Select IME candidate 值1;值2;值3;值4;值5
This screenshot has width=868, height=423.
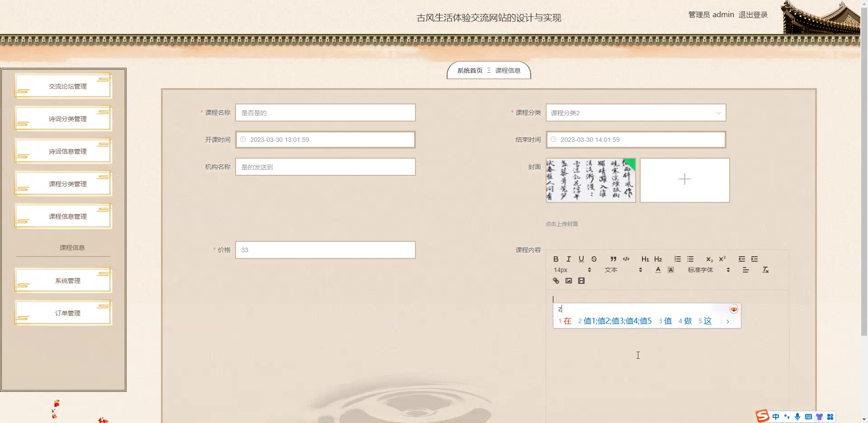[x=615, y=321]
